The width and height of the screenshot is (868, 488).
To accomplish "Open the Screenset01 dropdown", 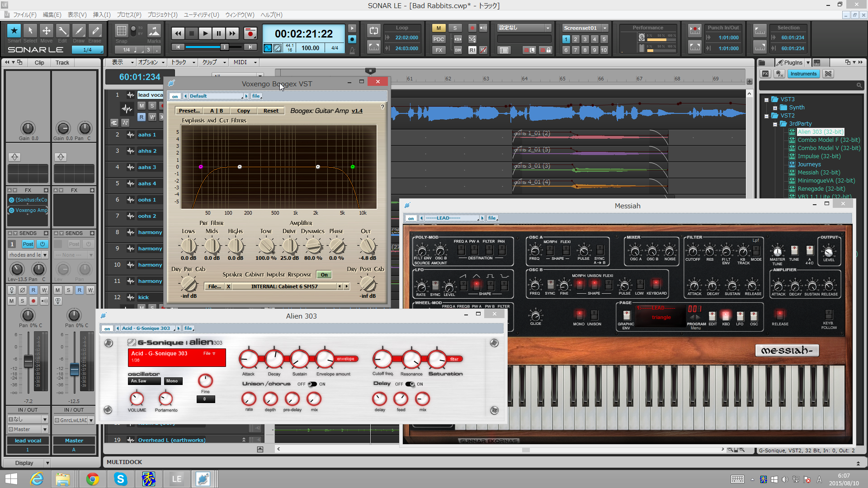I will coord(605,28).
